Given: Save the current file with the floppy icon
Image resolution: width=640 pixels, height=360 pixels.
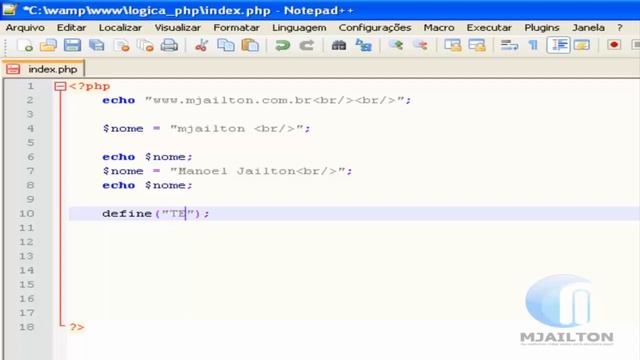Looking at the screenshot, I should [72, 45].
